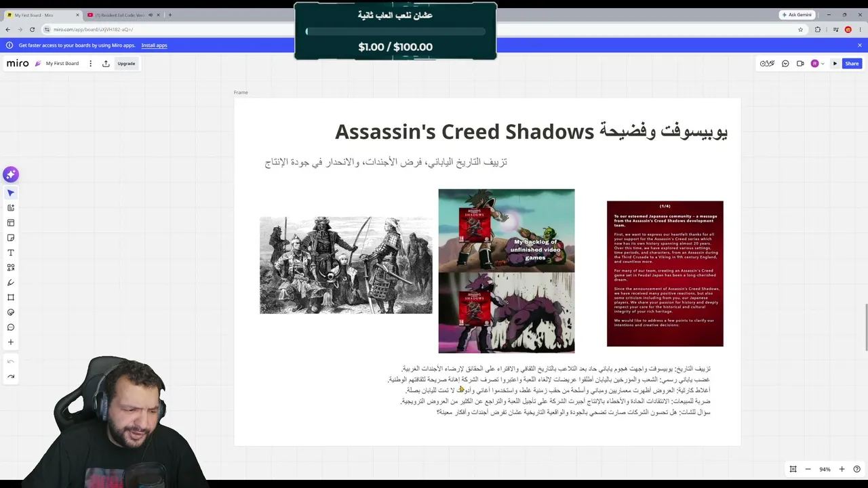Click the board's vertical scrollbar handle
This screenshot has height=488, width=868.
pyautogui.click(x=865, y=327)
